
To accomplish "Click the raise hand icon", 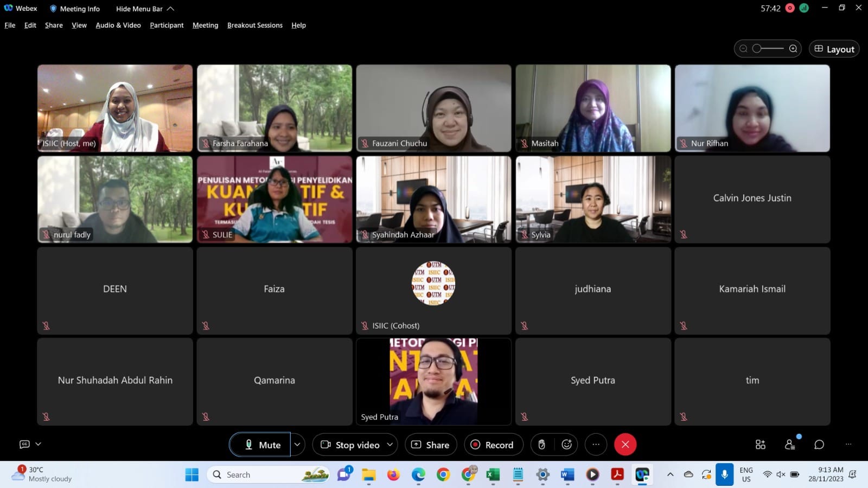I will [x=541, y=445].
